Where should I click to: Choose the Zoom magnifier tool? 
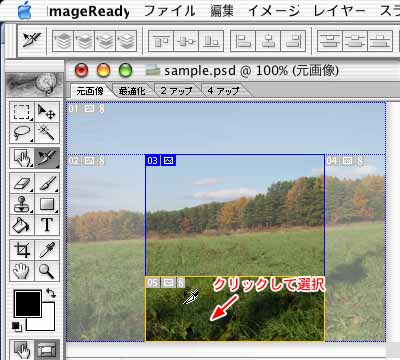point(47,271)
